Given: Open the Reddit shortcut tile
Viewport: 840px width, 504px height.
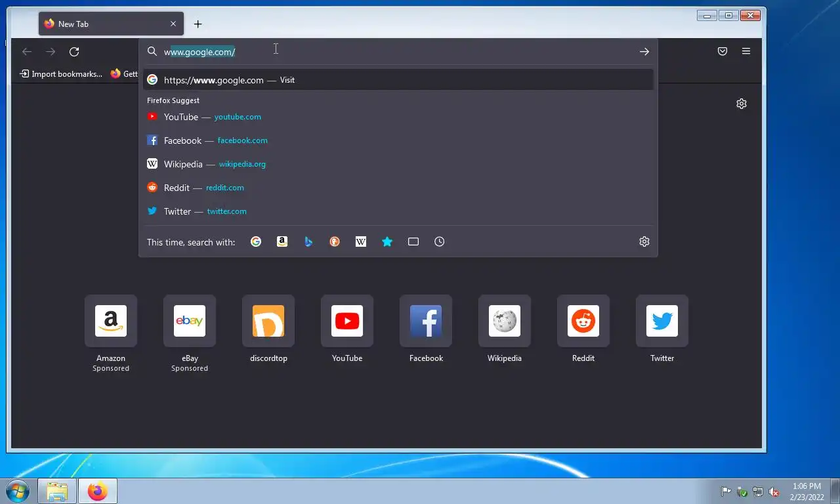Looking at the screenshot, I should tap(583, 321).
